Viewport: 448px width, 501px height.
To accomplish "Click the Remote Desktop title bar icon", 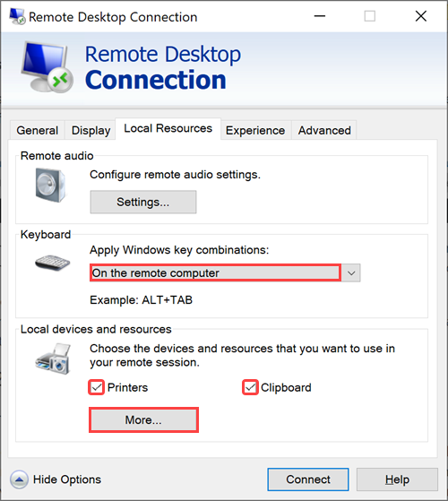I will [x=17, y=16].
